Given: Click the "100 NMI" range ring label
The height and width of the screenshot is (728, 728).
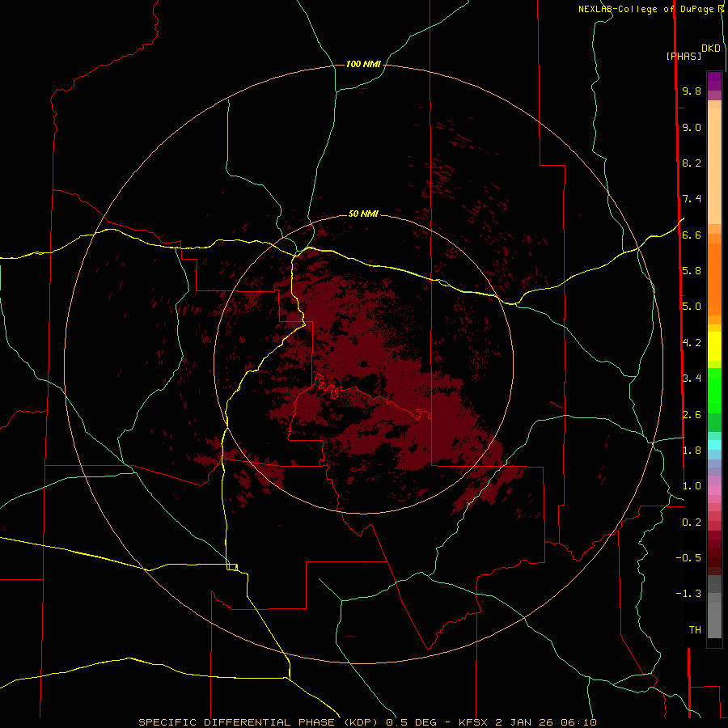Looking at the screenshot, I should (363, 64).
